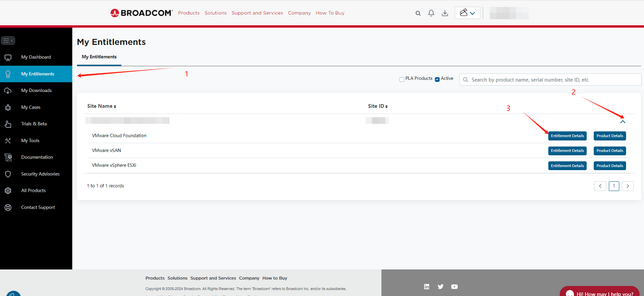Open Products in top navigation
This screenshot has width=644, height=296.
(x=189, y=13)
